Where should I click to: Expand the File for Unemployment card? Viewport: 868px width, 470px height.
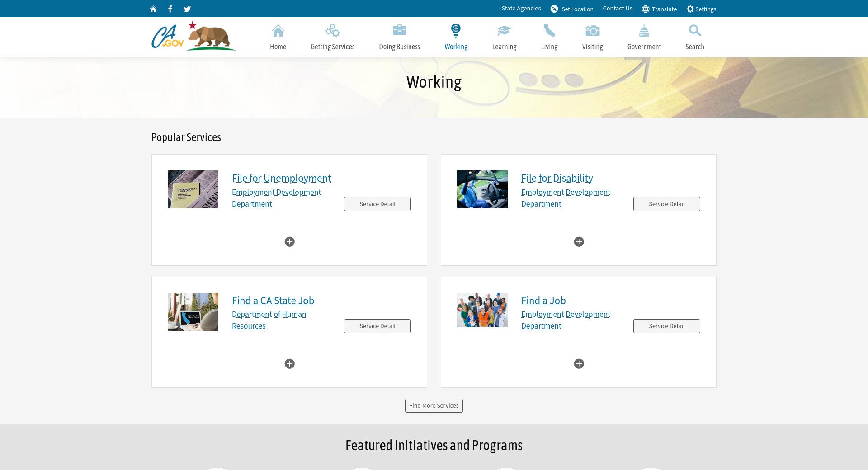pos(289,242)
